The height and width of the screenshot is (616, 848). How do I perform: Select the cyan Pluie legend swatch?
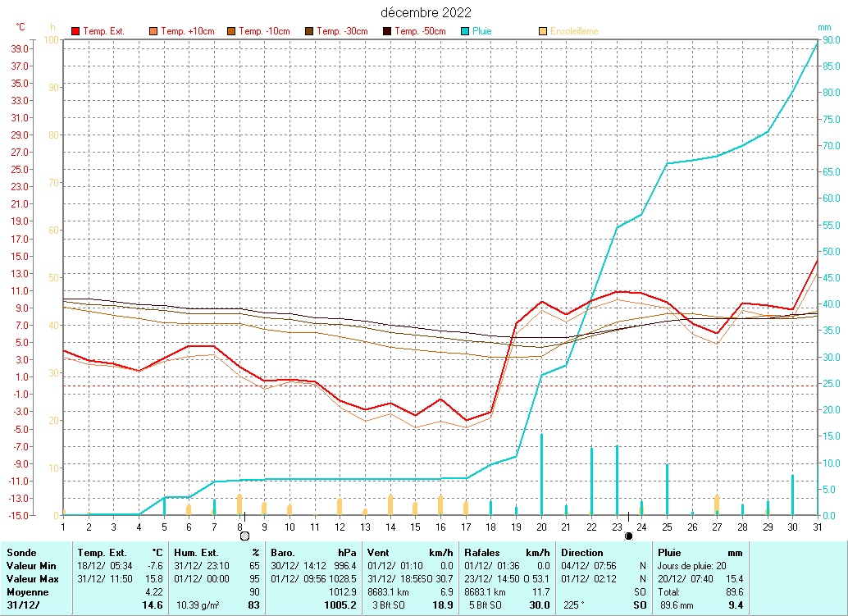click(465, 32)
